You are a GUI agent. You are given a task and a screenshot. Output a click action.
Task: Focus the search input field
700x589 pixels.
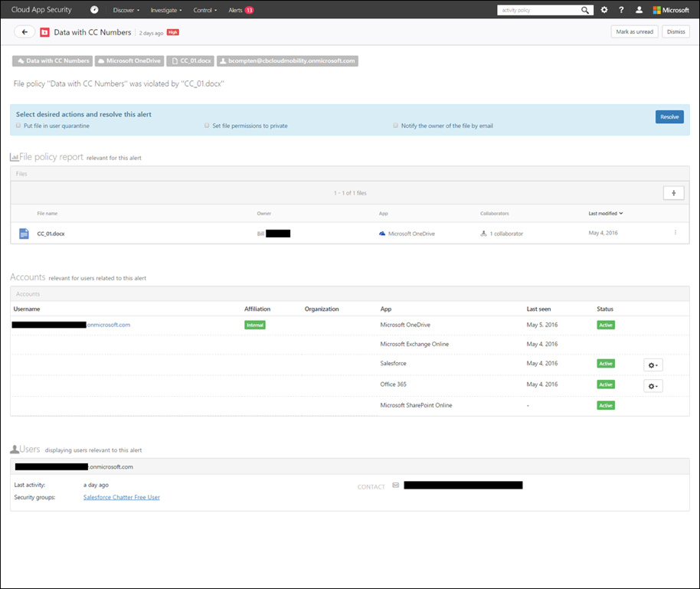click(x=539, y=10)
